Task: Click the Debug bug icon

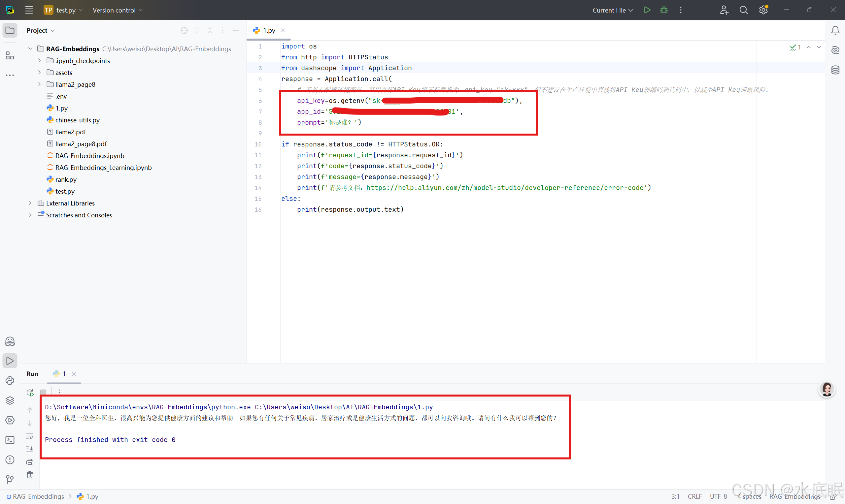Action: (663, 10)
